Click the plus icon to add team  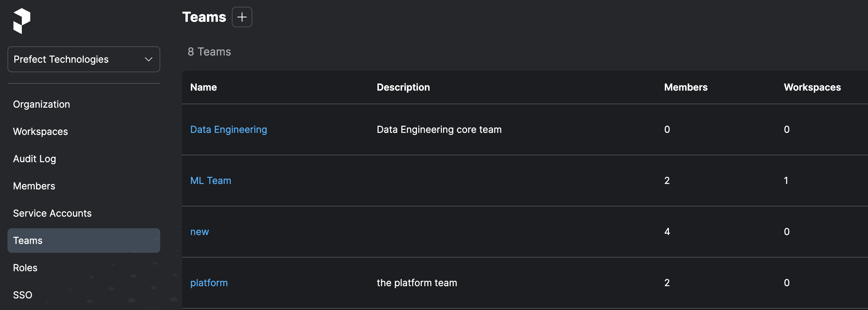242,17
